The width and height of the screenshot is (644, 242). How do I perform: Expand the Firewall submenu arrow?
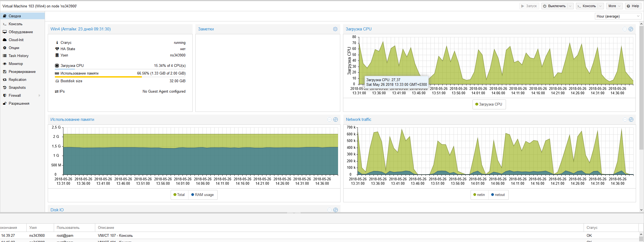[40, 96]
